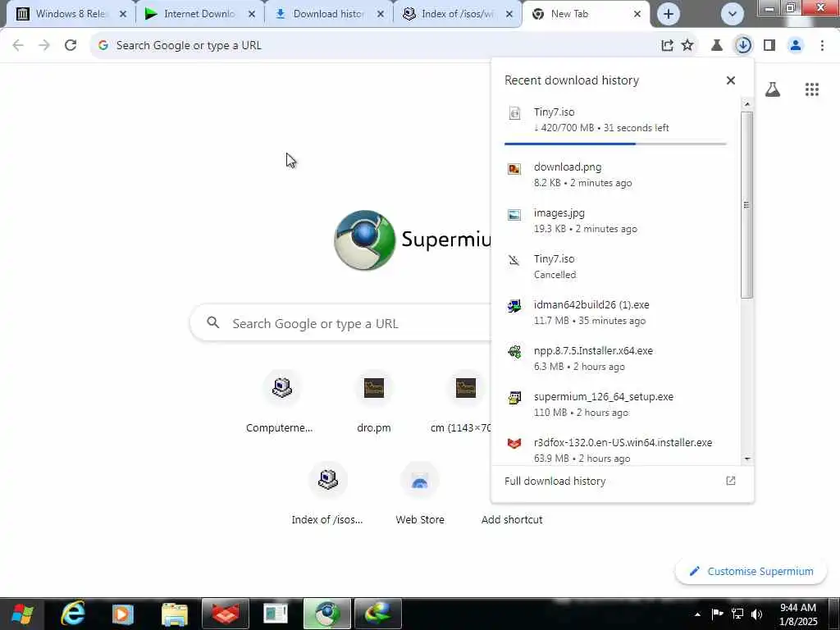The height and width of the screenshot is (630, 840).
Task: Show hidden system tray icons arrow
Action: (697, 614)
